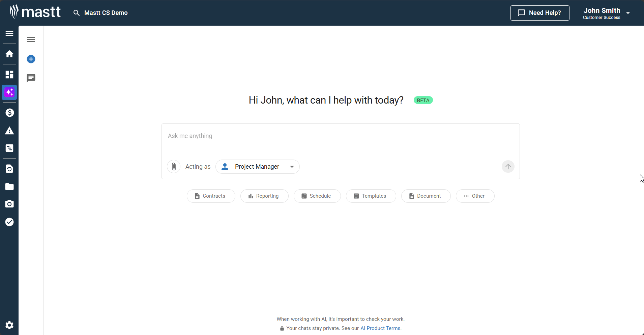Toggle the main navigation hamburger menu

[x=9, y=33]
